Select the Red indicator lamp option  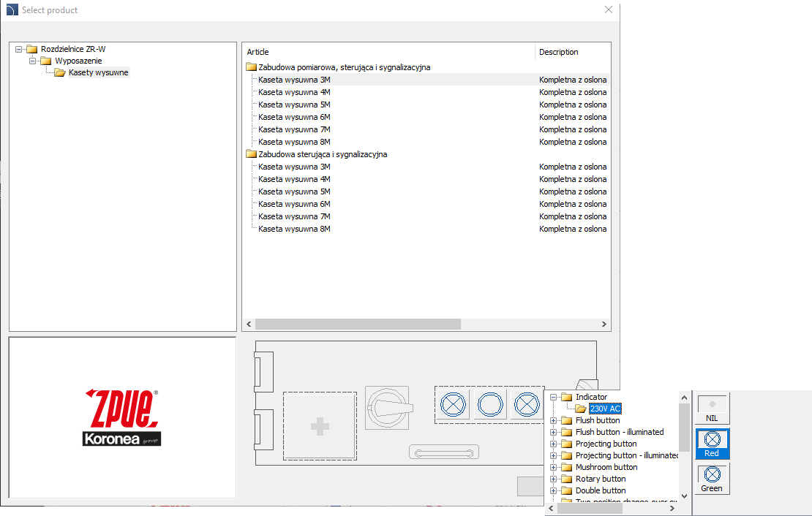pyautogui.click(x=712, y=444)
